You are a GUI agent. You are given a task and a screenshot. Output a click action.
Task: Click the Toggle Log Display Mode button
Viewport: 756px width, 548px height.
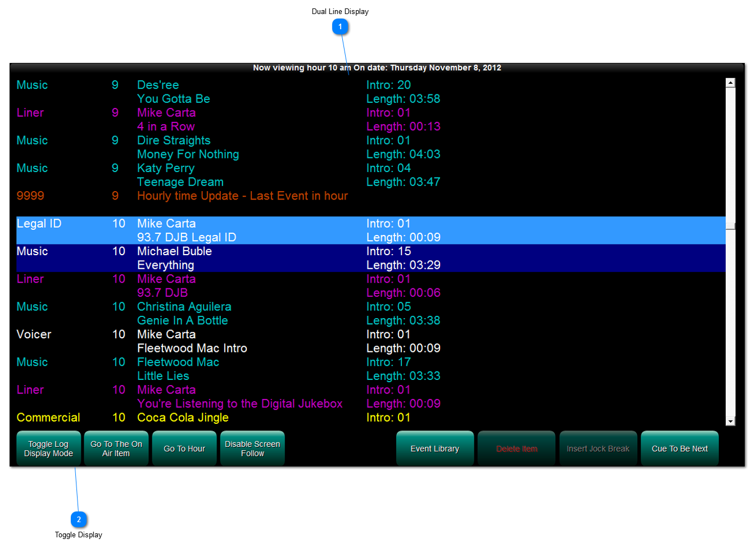point(48,449)
